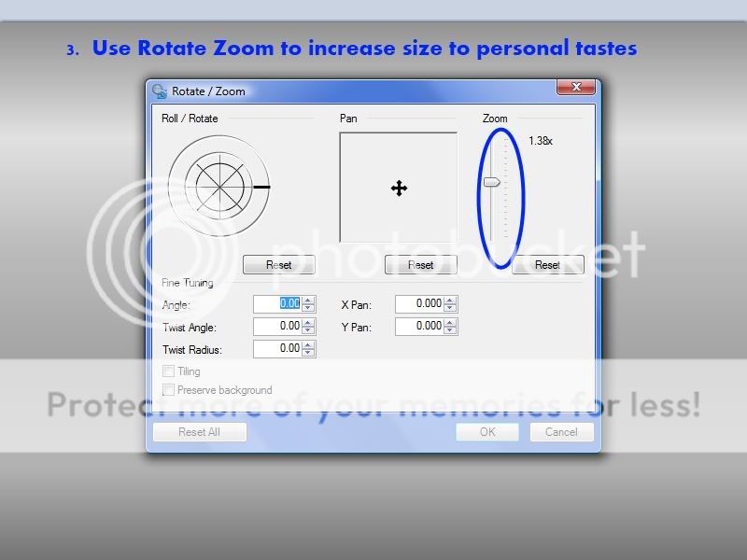Increase X Pan with its up arrow
Image resolution: width=747 pixels, height=560 pixels.
[450, 300]
